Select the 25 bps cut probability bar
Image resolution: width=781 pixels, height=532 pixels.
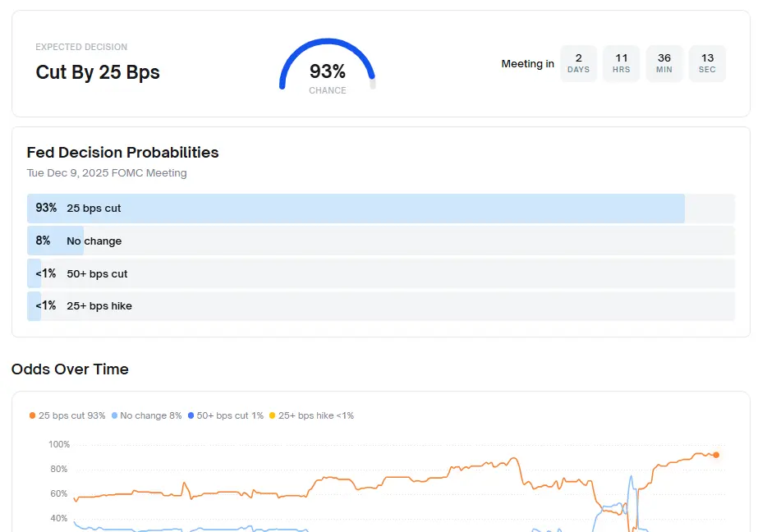pos(356,209)
